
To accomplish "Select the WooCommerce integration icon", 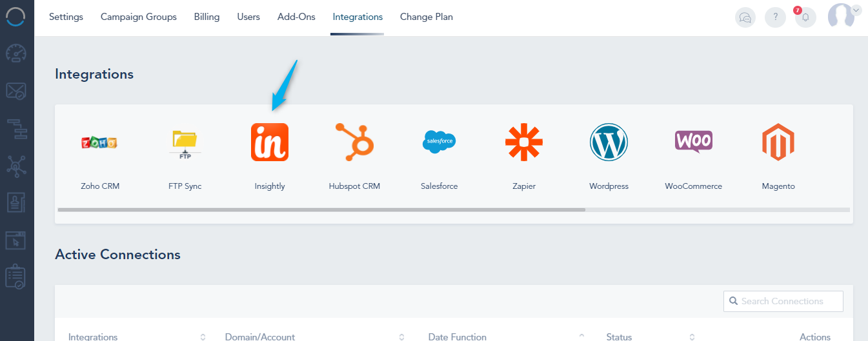I will click(694, 141).
